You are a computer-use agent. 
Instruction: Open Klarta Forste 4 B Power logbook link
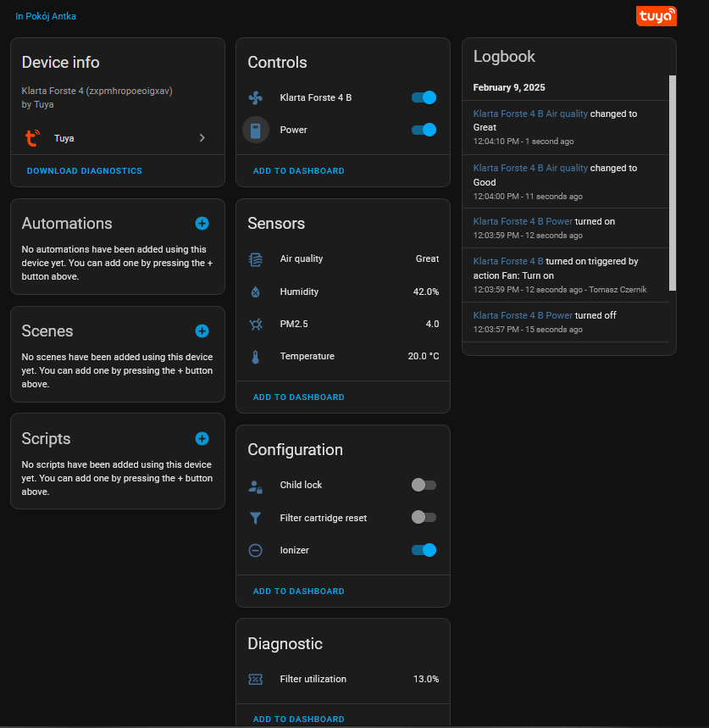[523, 221]
